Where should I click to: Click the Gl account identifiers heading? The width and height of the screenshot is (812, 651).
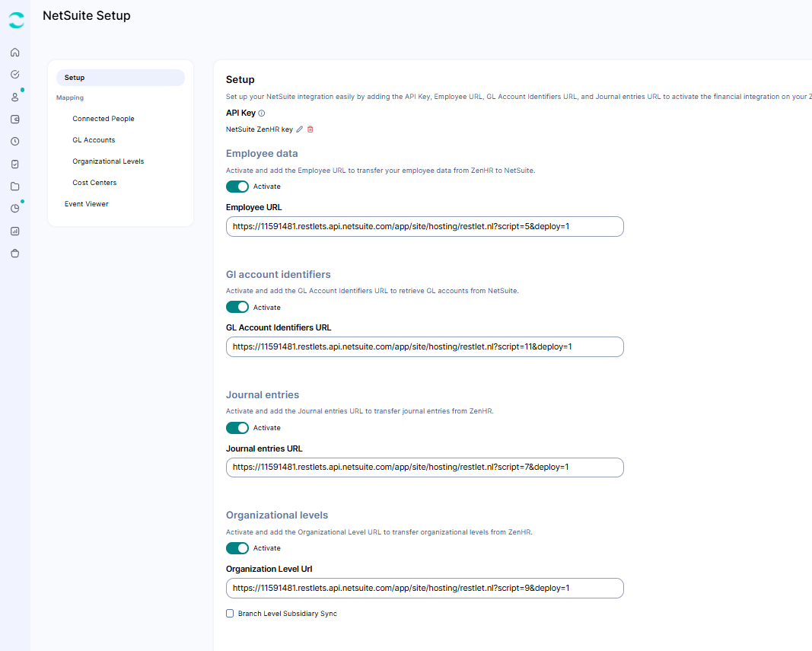click(x=278, y=274)
